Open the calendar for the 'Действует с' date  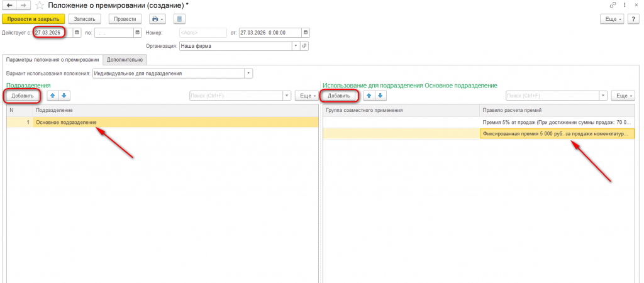pyautogui.click(x=76, y=33)
